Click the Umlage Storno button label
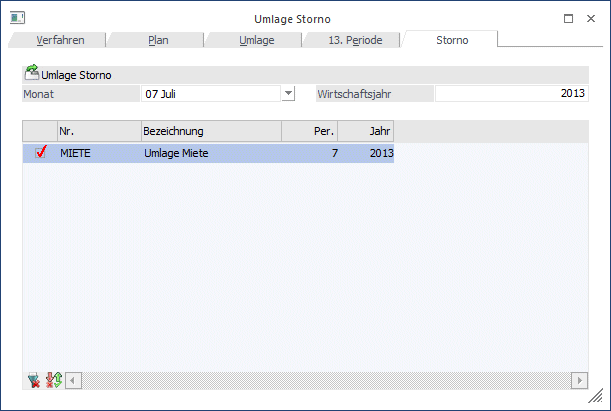The width and height of the screenshot is (611, 411). (x=76, y=75)
